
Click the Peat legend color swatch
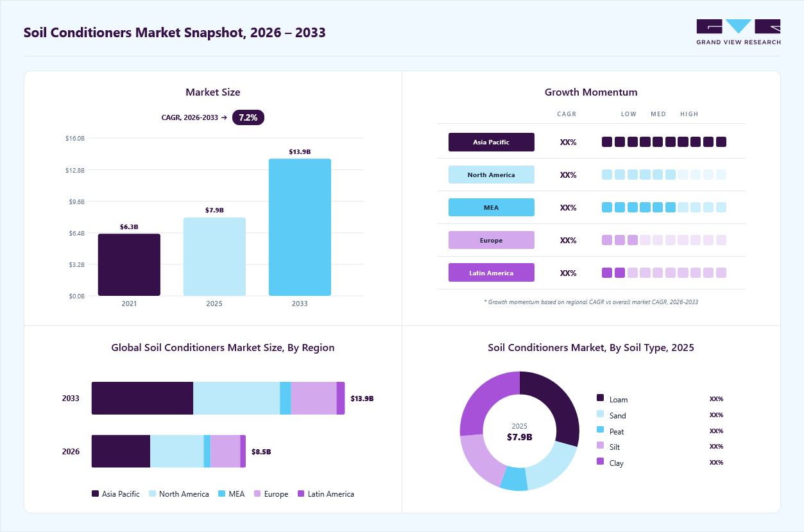click(x=601, y=430)
